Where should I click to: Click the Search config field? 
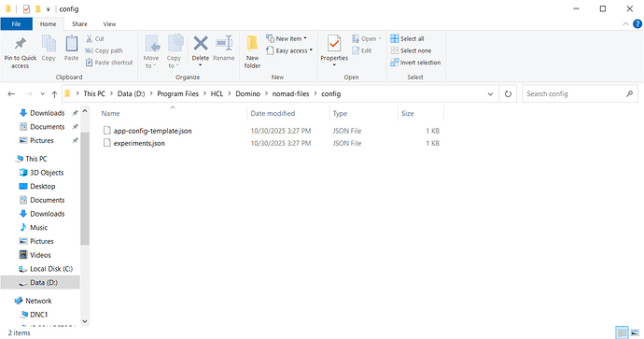pos(580,93)
